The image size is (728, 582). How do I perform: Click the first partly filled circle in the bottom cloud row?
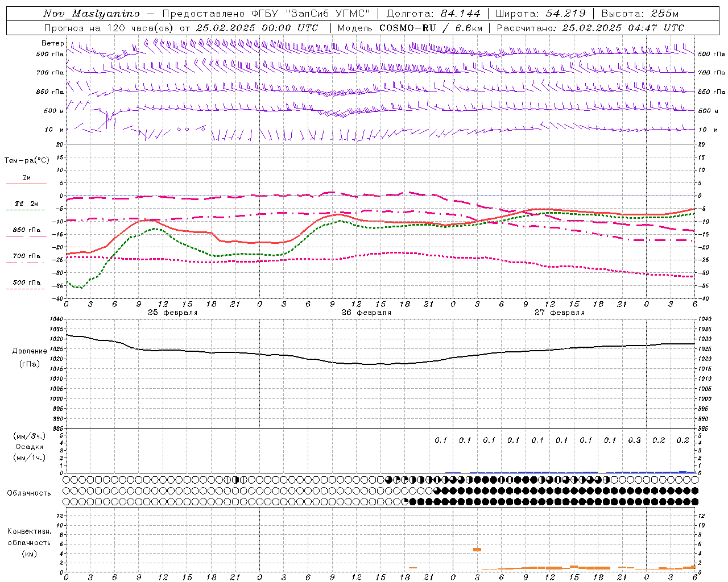405,501
